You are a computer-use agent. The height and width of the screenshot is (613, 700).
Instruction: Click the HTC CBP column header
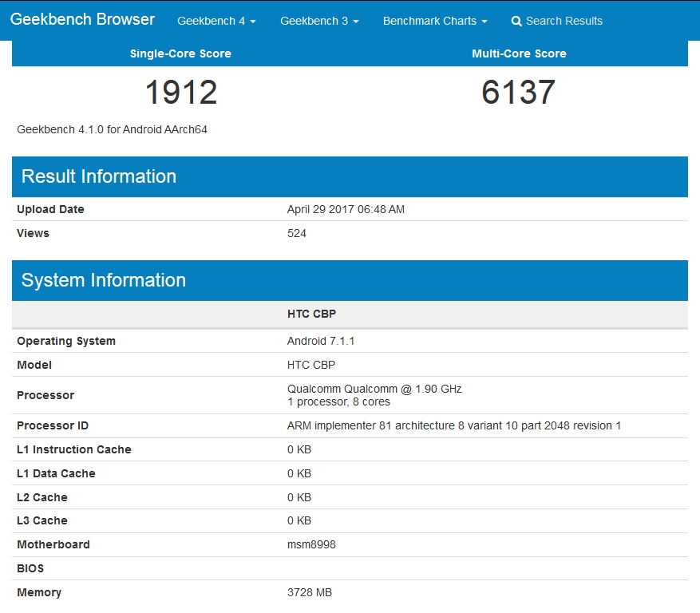click(x=311, y=314)
